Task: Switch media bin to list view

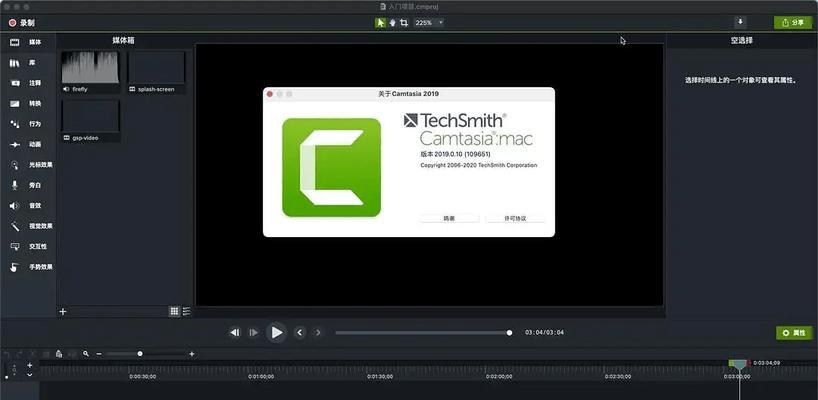Action: point(186,311)
